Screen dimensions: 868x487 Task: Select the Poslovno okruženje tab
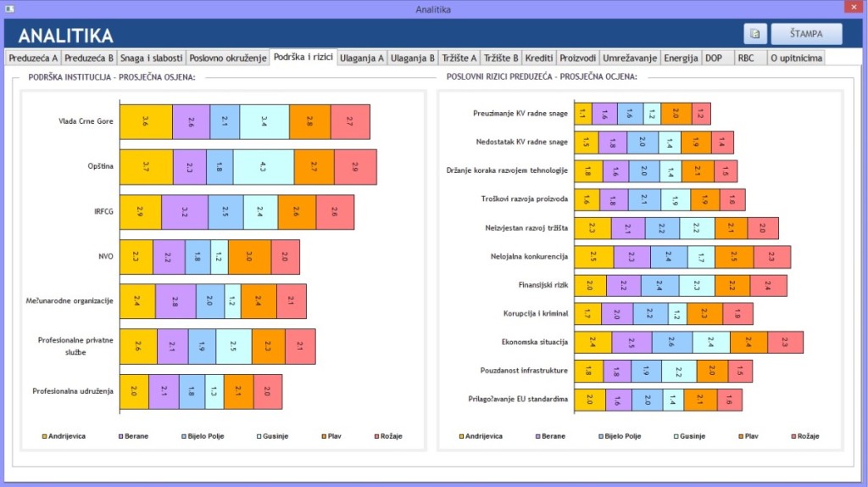(226, 59)
